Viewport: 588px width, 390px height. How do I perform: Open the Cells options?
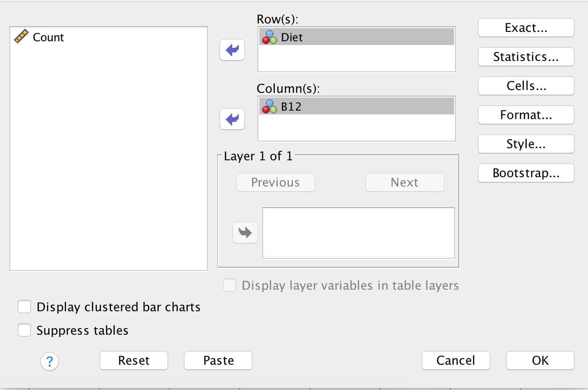coord(525,86)
